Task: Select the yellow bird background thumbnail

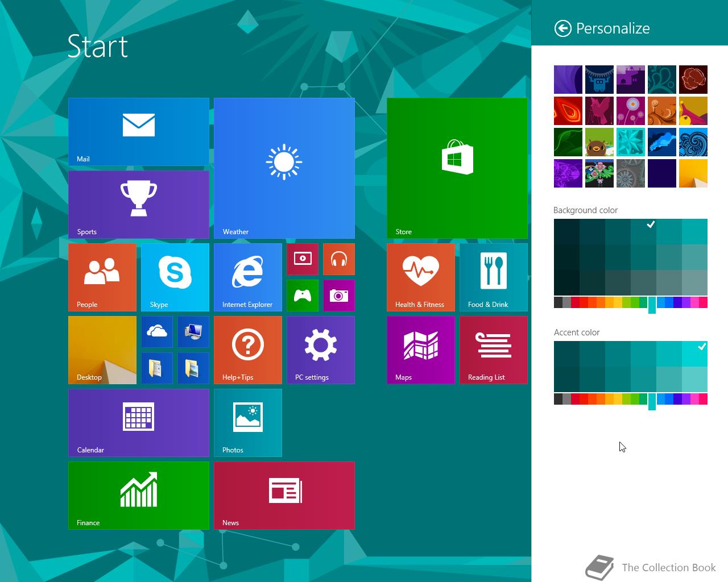Action: [693, 111]
